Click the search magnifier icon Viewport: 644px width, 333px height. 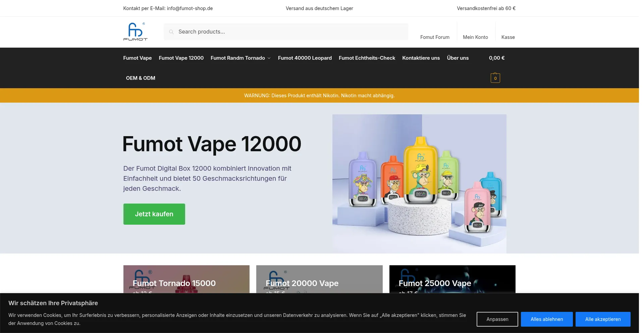171,32
